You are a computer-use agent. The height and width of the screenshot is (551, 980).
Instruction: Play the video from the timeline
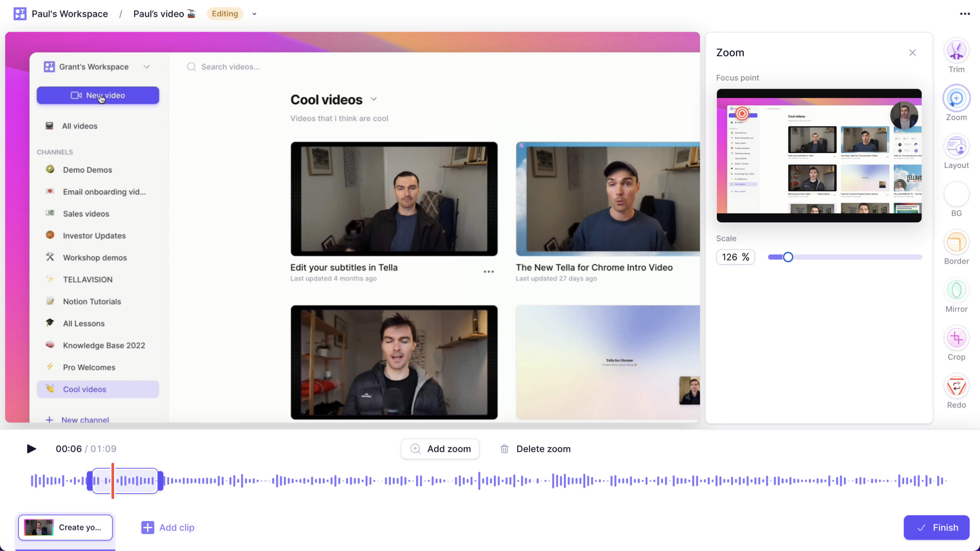coord(32,448)
